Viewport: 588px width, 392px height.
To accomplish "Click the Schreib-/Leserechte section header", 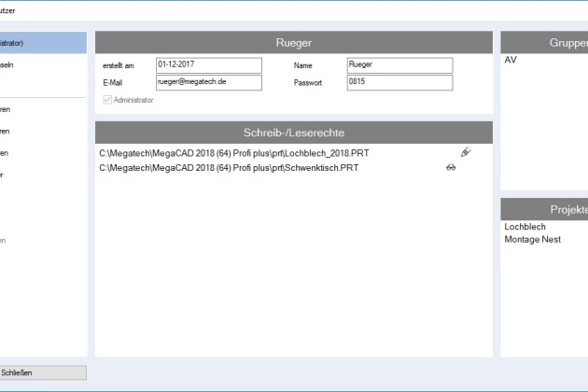I will click(x=293, y=133).
